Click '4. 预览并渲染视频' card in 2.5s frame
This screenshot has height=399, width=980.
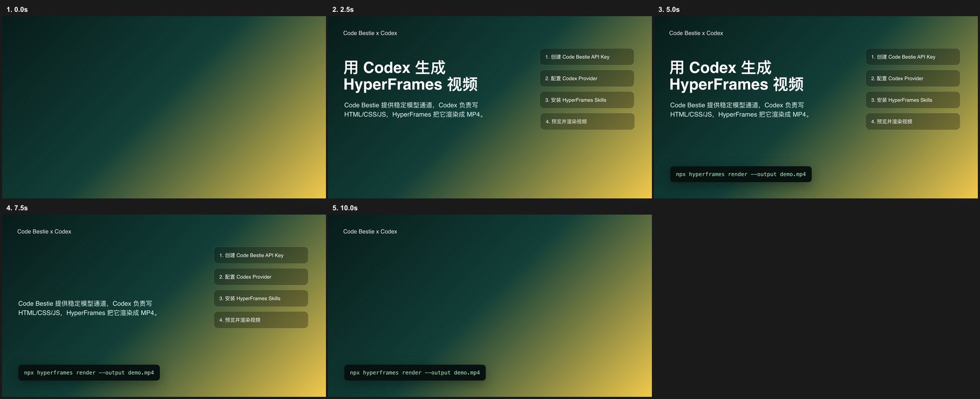click(587, 122)
